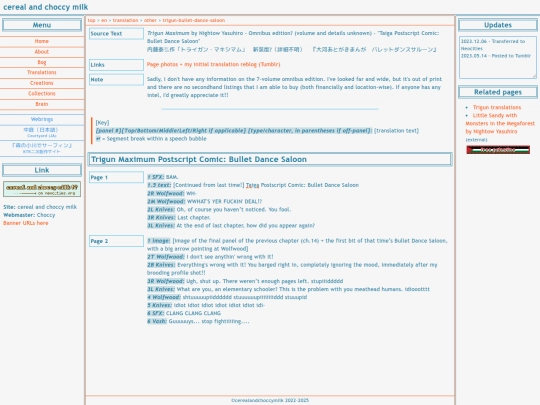Open the Page photos Tumblr reblog link

(x=213, y=64)
